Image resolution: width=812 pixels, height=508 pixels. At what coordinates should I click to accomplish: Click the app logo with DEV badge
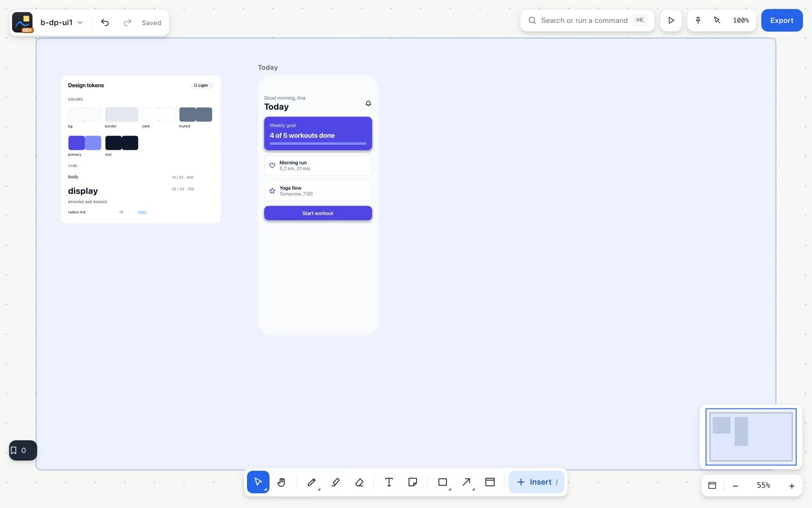22,22
